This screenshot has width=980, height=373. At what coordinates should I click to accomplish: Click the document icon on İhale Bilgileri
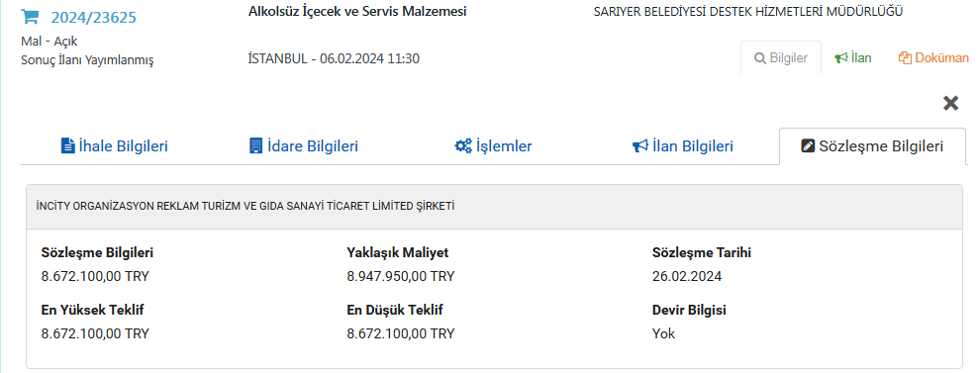(x=67, y=146)
